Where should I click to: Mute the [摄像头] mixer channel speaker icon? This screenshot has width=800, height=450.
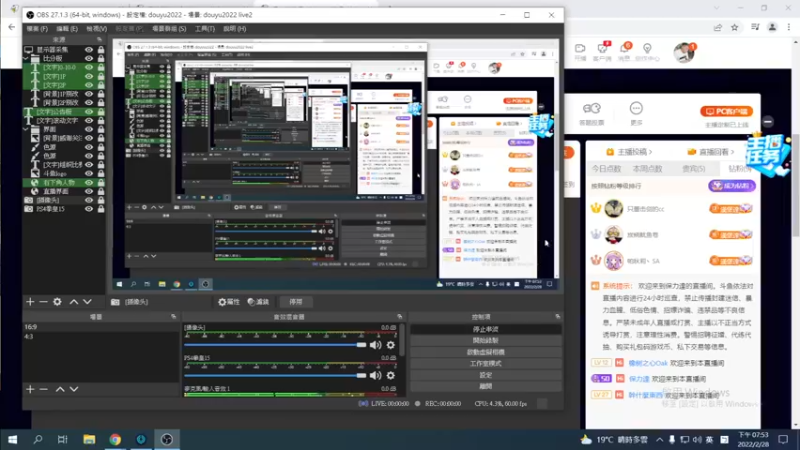(376, 345)
